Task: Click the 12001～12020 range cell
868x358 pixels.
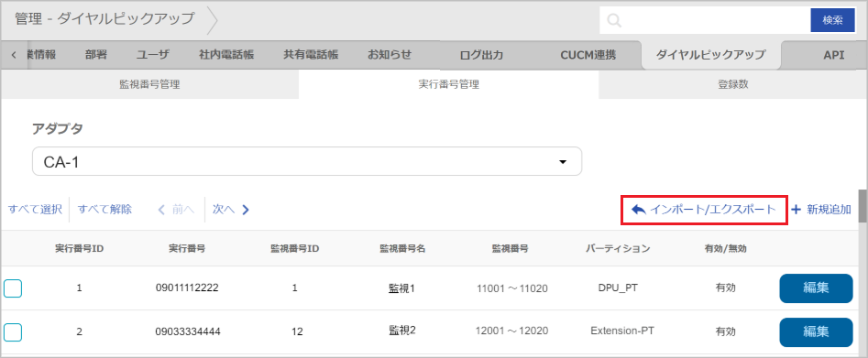Action: 512,331
